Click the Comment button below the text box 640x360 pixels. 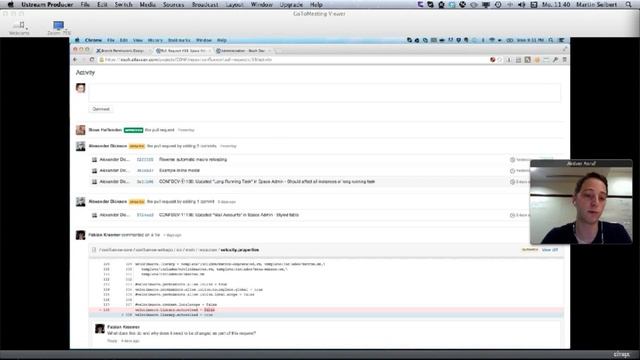(101, 109)
